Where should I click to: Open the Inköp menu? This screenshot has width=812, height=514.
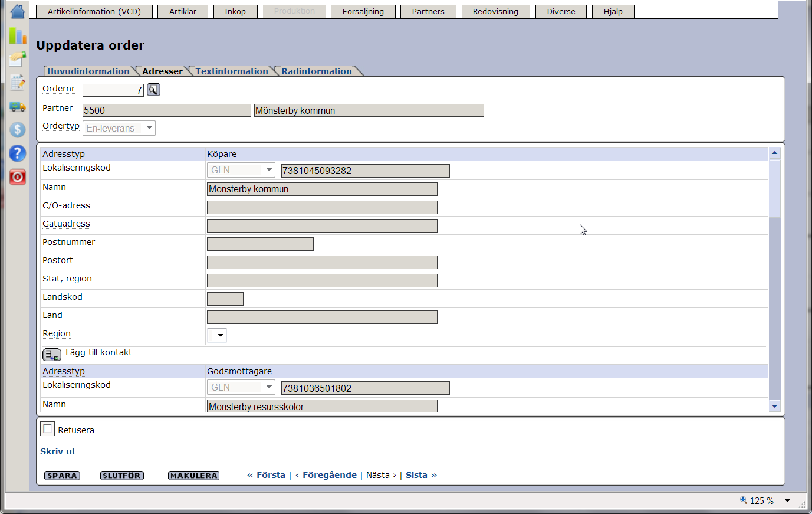235,11
